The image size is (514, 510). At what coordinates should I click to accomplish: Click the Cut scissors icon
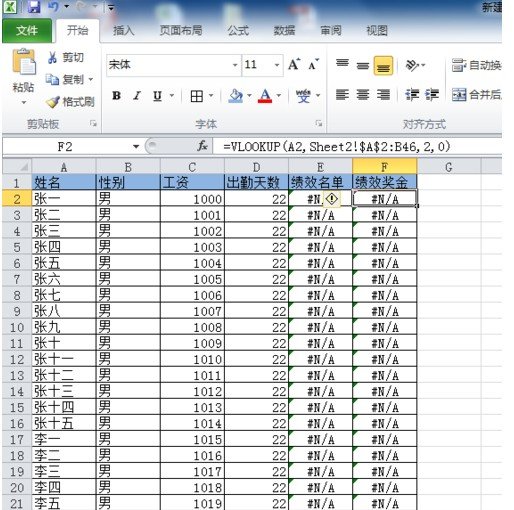(52, 58)
